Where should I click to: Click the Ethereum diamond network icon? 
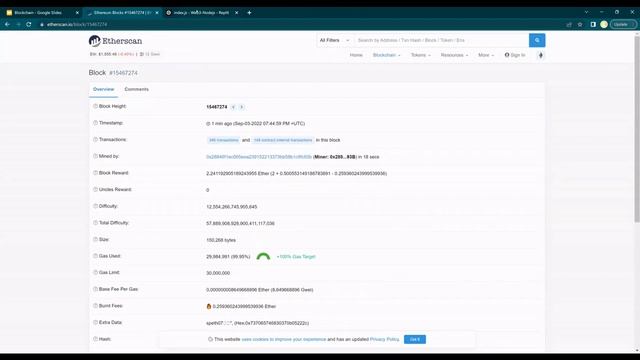tap(541, 55)
